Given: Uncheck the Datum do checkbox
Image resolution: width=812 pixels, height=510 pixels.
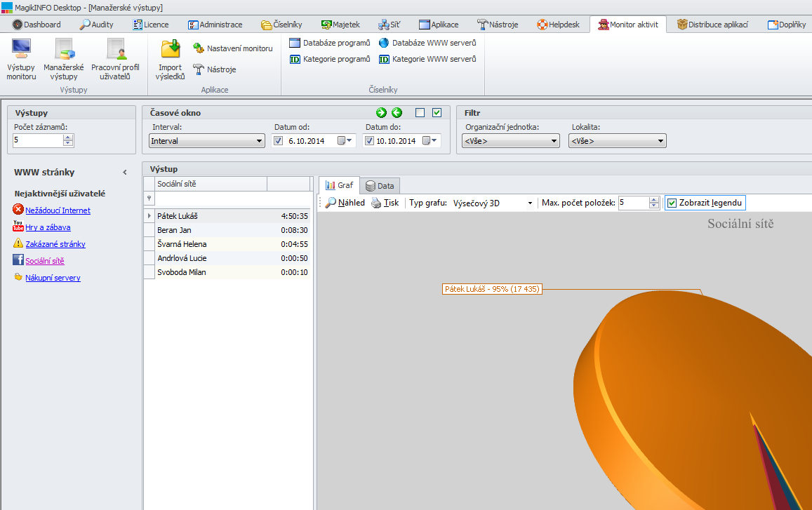Looking at the screenshot, I should point(369,141).
